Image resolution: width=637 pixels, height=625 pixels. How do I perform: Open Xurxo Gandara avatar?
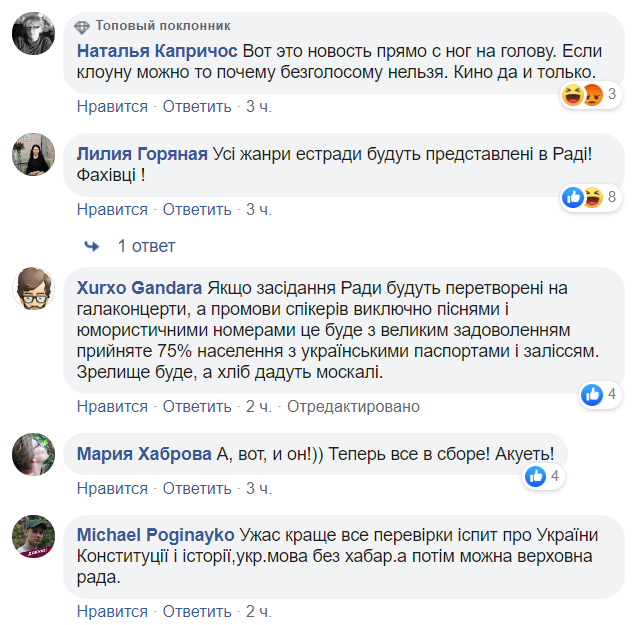(32, 288)
